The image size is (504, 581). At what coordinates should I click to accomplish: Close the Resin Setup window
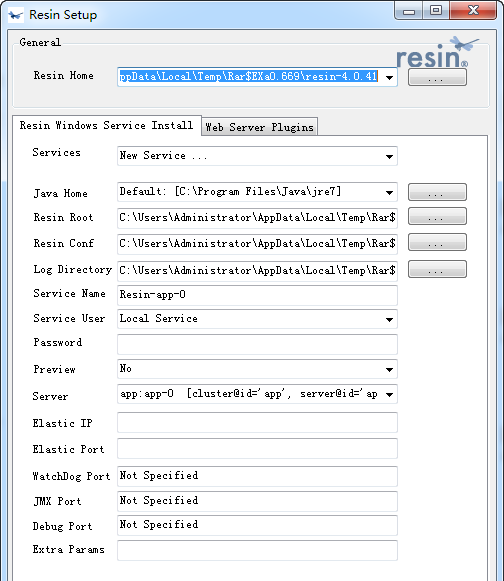(x=473, y=10)
